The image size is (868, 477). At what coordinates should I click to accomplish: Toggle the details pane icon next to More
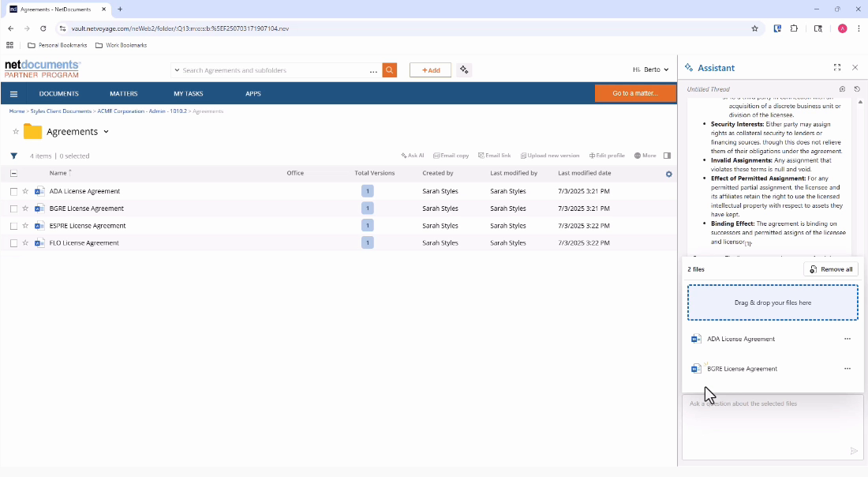coord(667,156)
